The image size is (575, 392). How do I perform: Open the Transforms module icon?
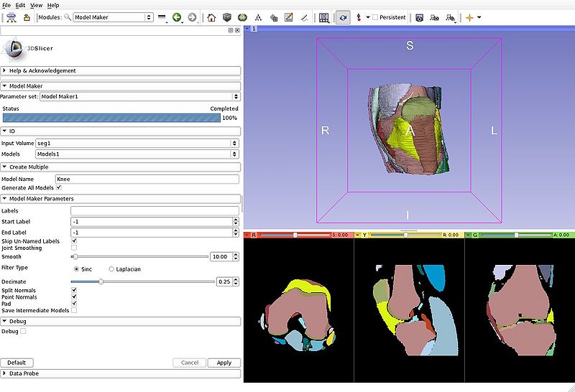tap(258, 17)
